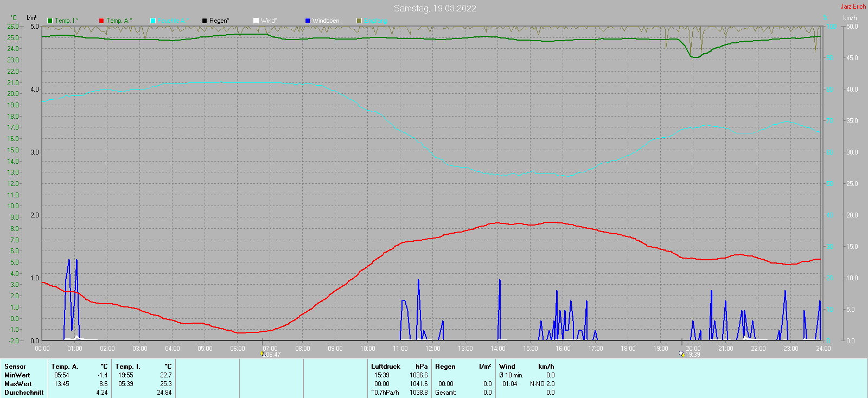
Task: Click the date title Samstag, 19.03.2022
Action: (x=435, y=8)
